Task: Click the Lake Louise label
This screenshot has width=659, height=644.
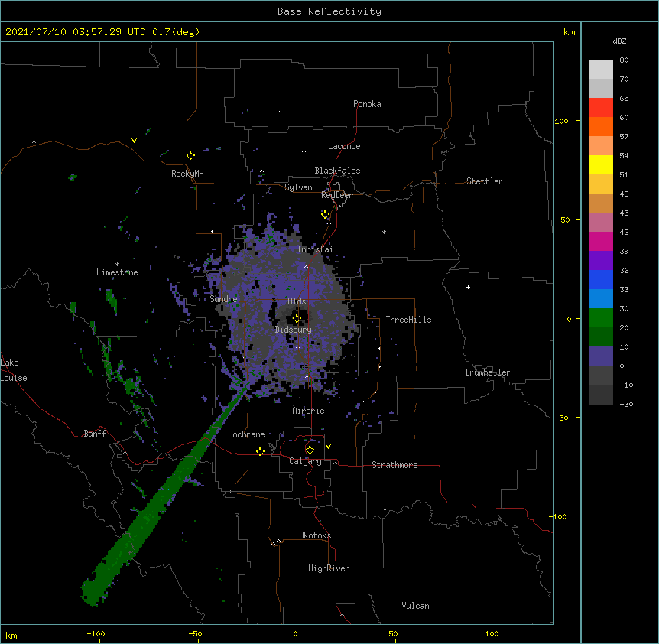Action: pyautogui.click(x=14, y=370)
